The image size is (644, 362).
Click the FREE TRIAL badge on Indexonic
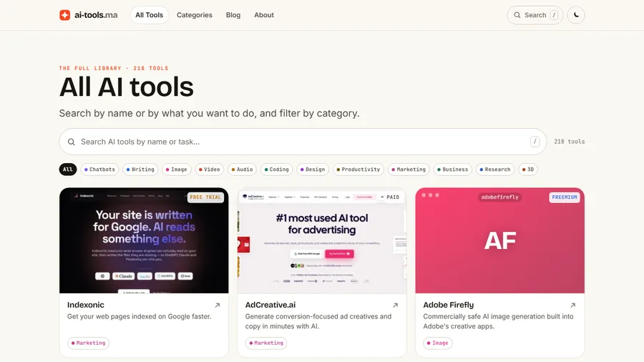[x=205, y=197]
